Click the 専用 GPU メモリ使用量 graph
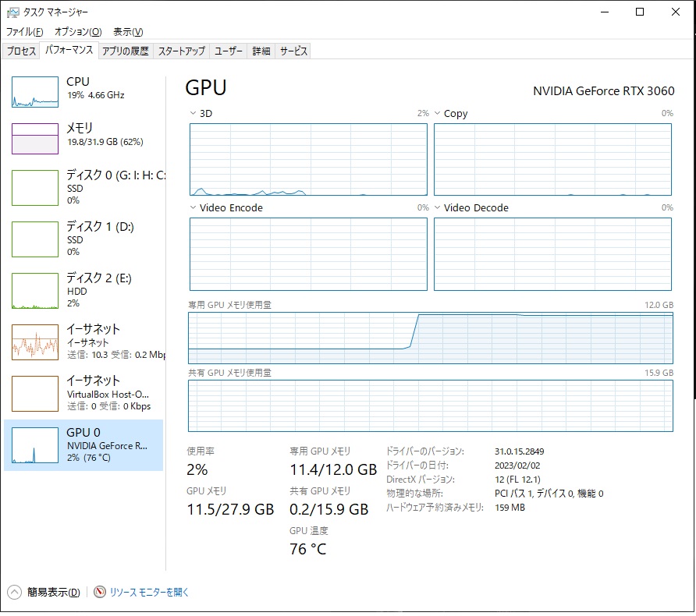 tap(430, 338)
